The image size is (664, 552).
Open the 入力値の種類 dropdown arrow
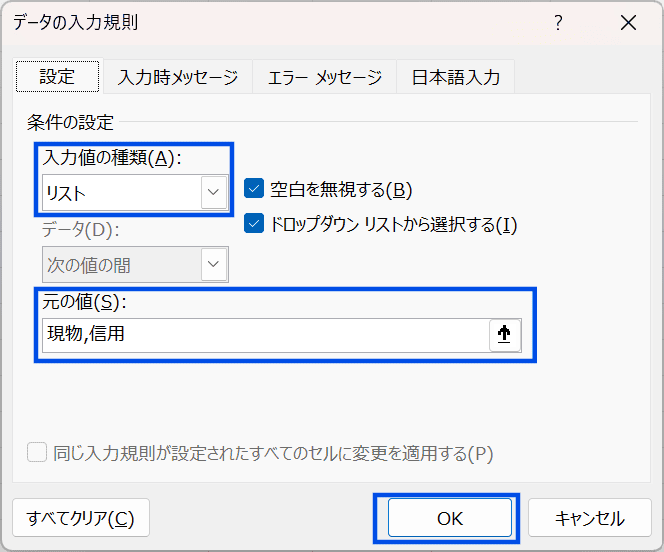[214, 192]
